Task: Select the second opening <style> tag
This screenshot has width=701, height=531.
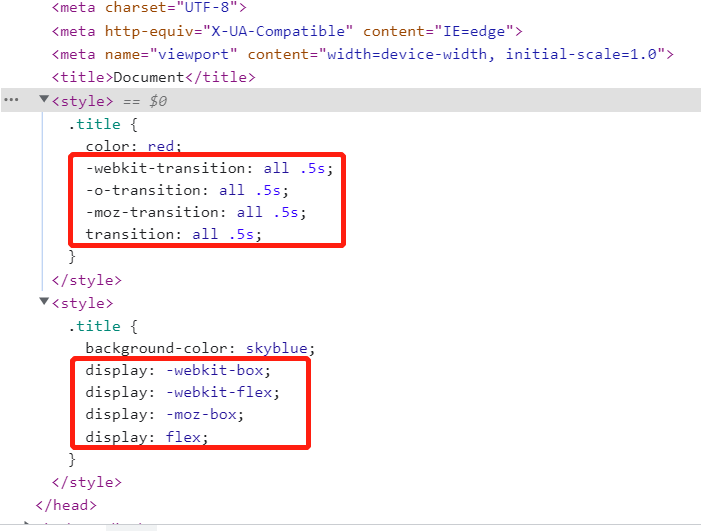Action: click(x=82, y=303)
